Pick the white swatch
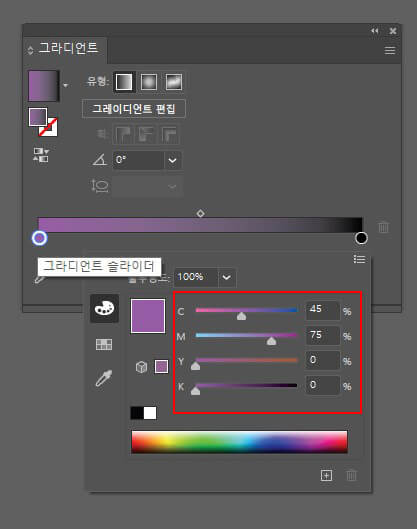The image size is (417, 529). pyautogui.click(x=150, y=413)
